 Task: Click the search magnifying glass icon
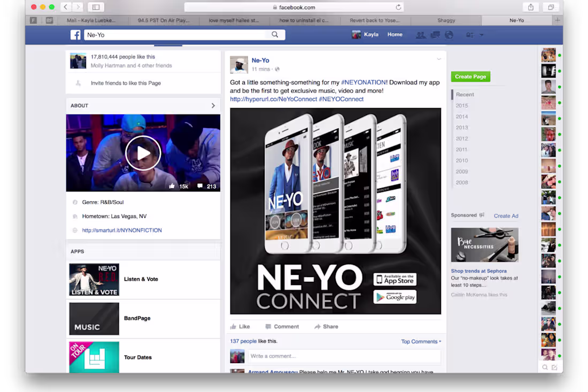pyautogui.click(x=275, y=34)
